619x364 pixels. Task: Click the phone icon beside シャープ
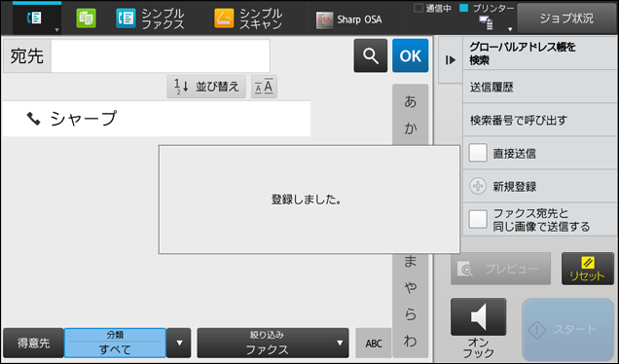pos(33,119)
